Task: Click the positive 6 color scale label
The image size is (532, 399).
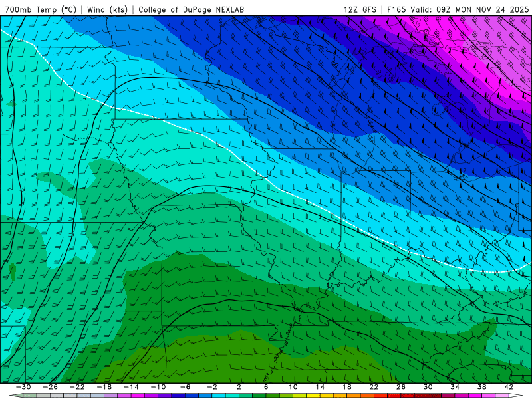Action: coord(266,387)
